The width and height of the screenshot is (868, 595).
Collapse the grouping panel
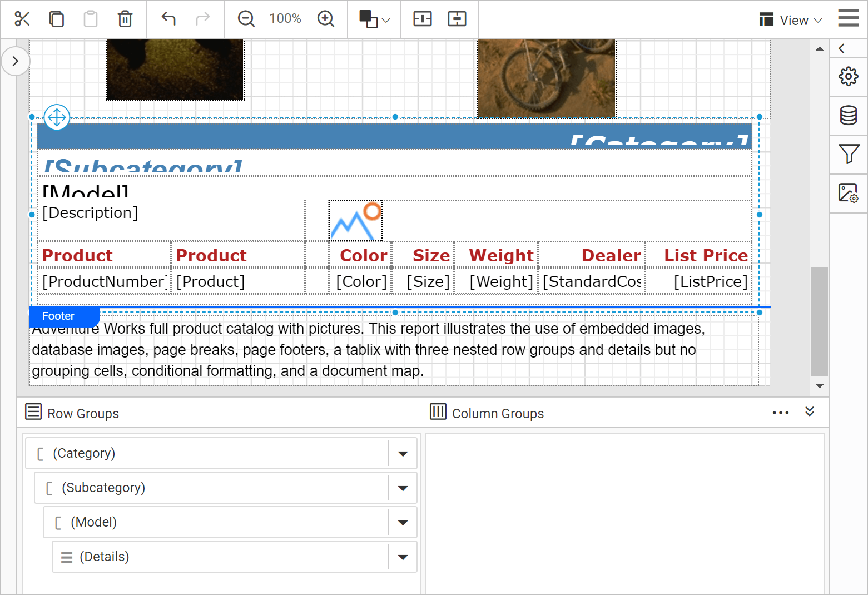810,411
